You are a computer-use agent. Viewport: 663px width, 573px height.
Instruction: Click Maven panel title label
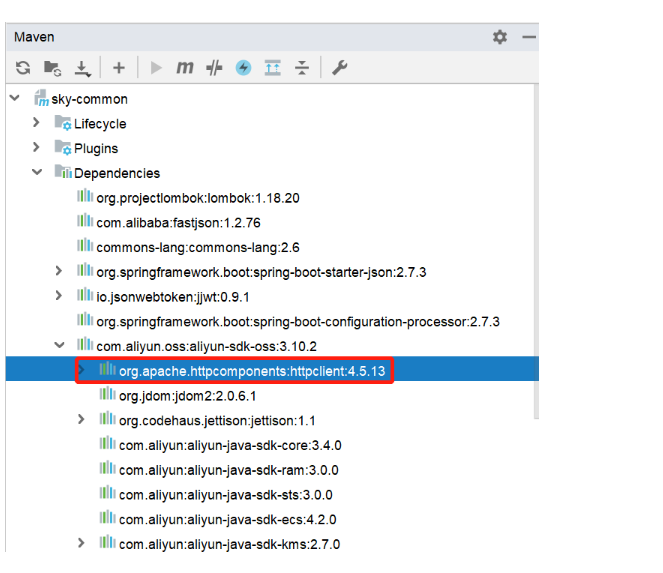point(34,37)
